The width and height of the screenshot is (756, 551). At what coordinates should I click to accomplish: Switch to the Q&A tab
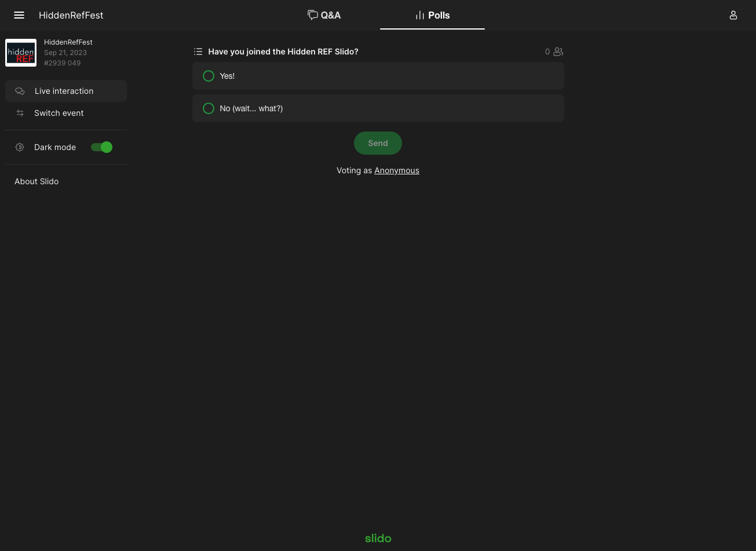[x=324, y=15]
